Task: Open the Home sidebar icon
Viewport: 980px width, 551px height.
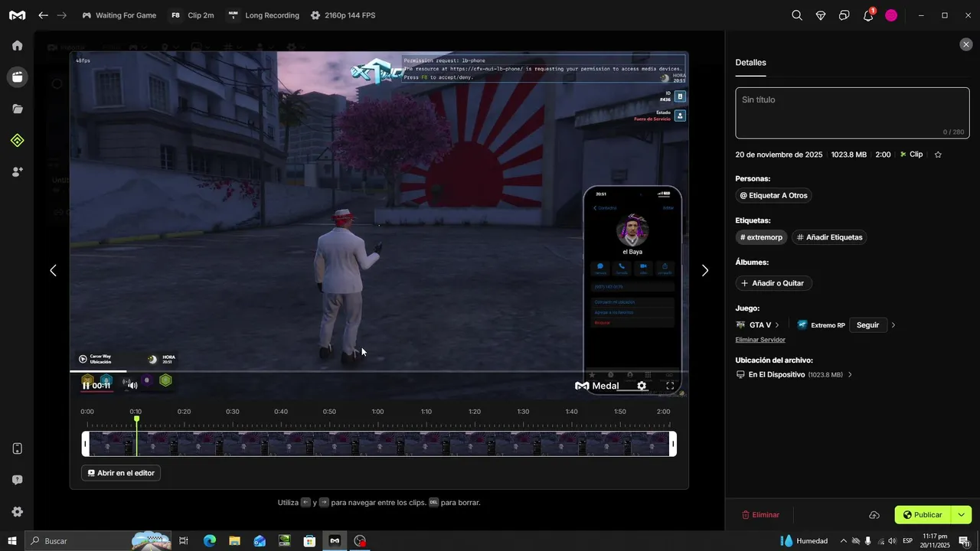Action: tap(17, 45)
